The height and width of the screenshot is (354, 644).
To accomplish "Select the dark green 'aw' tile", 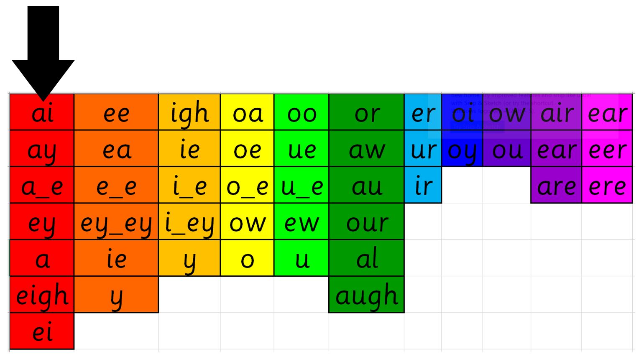I will click(x=367, y=148).
